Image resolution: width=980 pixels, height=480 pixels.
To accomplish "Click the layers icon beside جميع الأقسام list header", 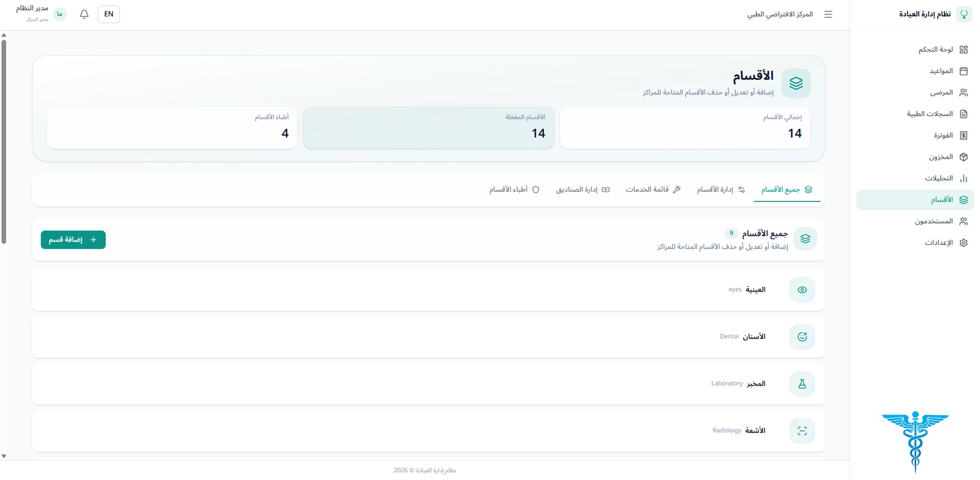I will (805, 239).
